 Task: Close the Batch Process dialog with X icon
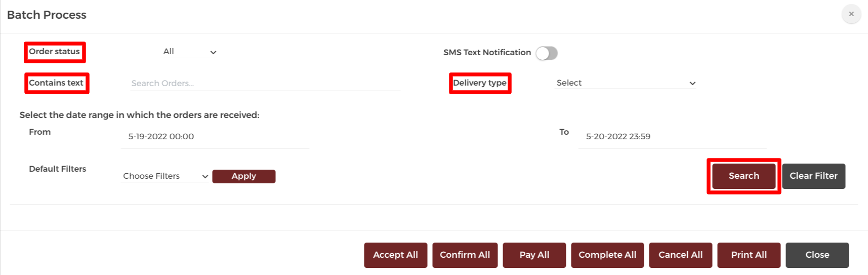pyautogui.click(x=851, y=14)
